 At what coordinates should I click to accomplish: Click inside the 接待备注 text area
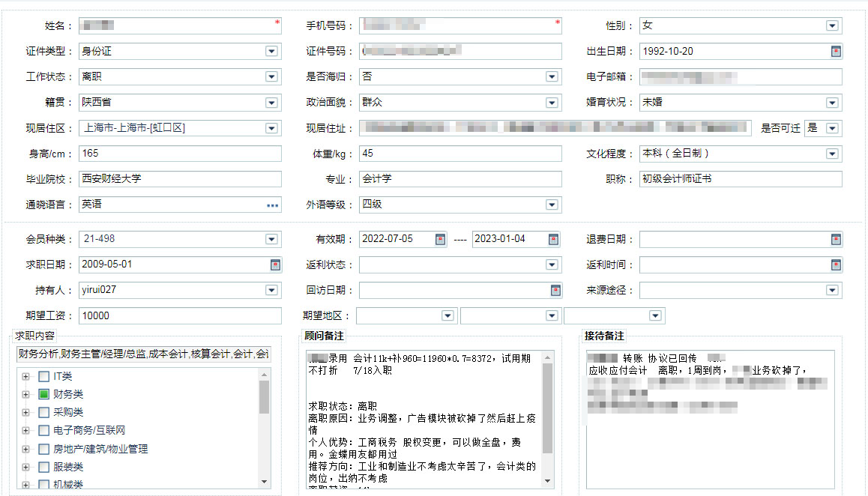pyautogui.click(x=711, y=419)
